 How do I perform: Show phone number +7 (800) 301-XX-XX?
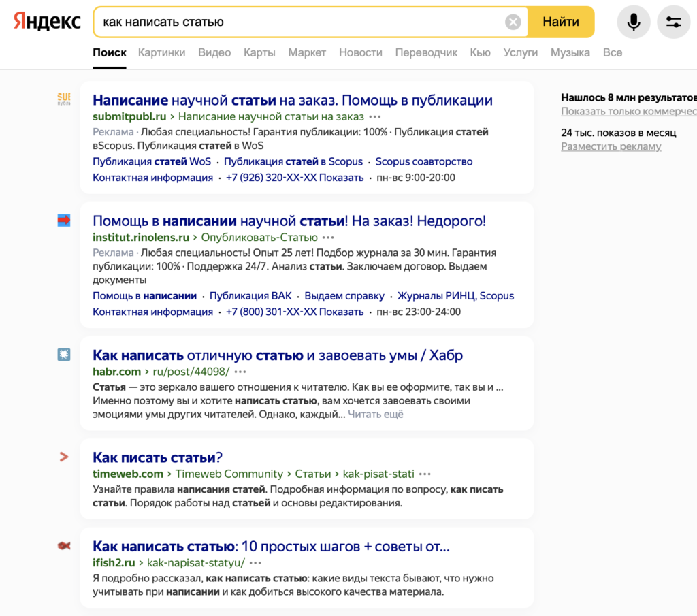(294, 312)
